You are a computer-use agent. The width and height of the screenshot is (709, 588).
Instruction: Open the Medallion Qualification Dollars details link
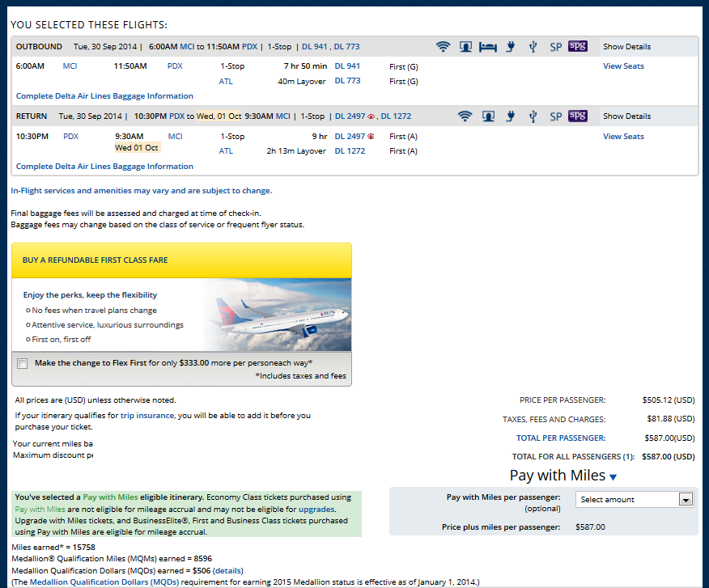227,571
